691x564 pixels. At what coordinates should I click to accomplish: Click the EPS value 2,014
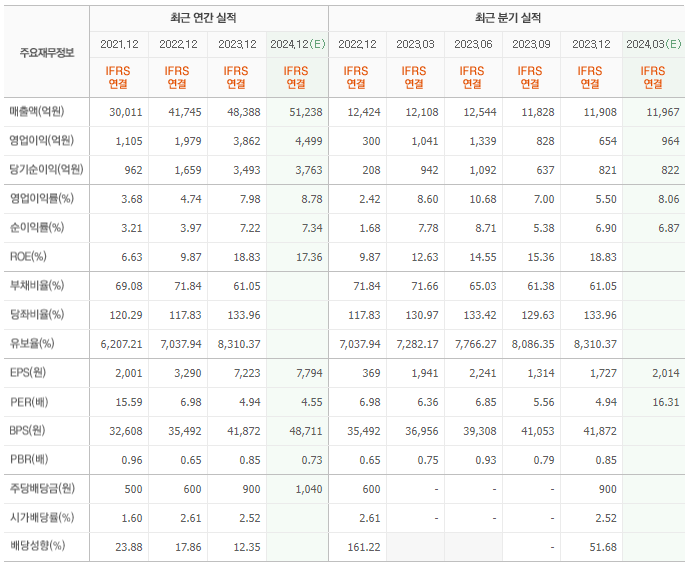pos(666,373)
